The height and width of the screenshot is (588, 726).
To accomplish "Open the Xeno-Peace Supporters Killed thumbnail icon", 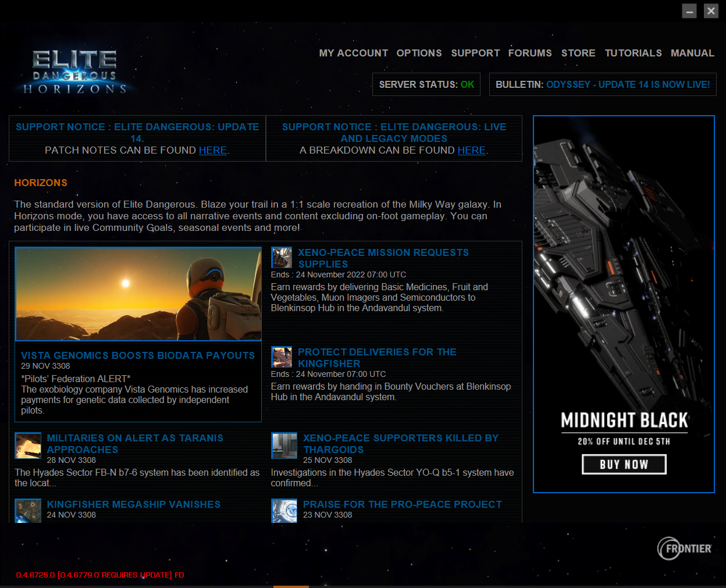I will pos(284,446).
